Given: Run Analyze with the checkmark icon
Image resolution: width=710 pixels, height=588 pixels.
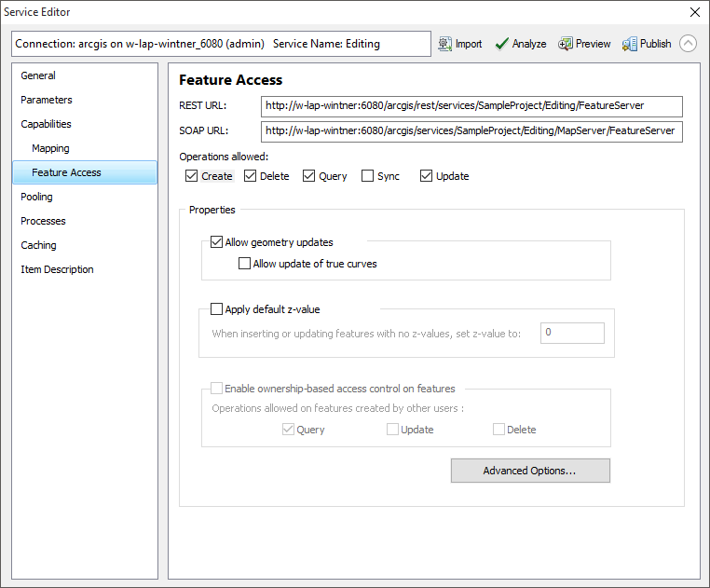Looking at the screenshot, I should pyautogui.click(x=502, y=44).
